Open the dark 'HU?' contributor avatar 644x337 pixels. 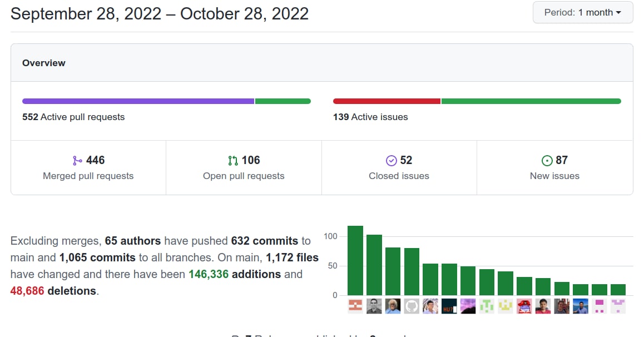(449, 306)
